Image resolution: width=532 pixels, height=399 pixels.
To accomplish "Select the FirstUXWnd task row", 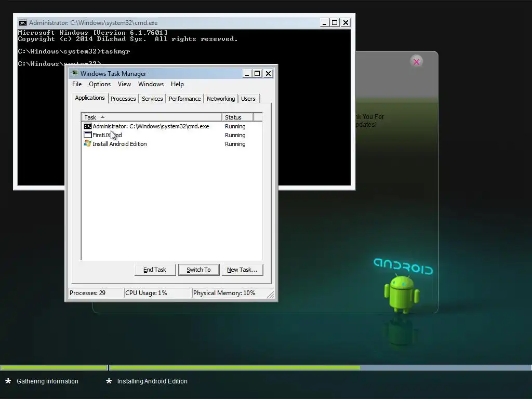I will click(171, 135).
